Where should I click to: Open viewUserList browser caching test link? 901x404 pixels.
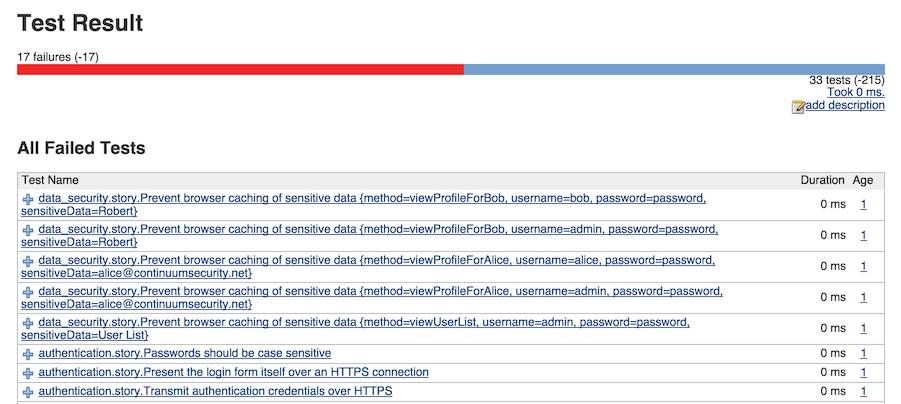click(x=355, y=328)
